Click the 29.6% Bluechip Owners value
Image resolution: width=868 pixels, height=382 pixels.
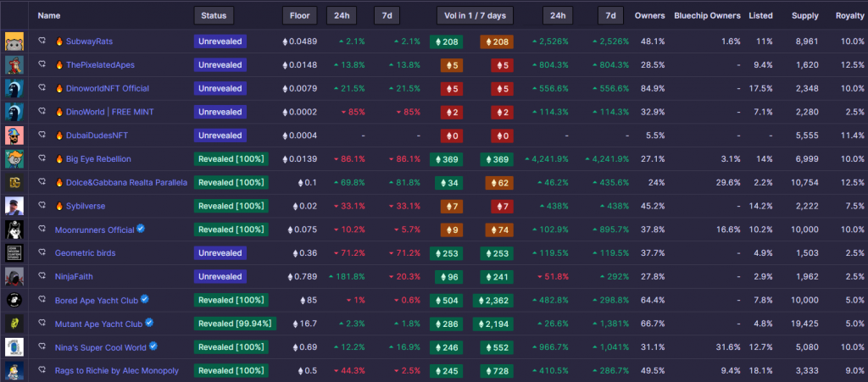pos(728,182)
